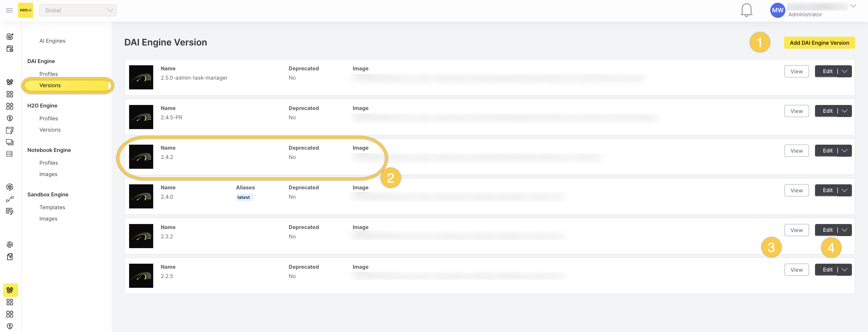868x332 pixels.
Task: Expand Edit dropdown arrow for version 2.4.2
Action: tap(844, 151)
